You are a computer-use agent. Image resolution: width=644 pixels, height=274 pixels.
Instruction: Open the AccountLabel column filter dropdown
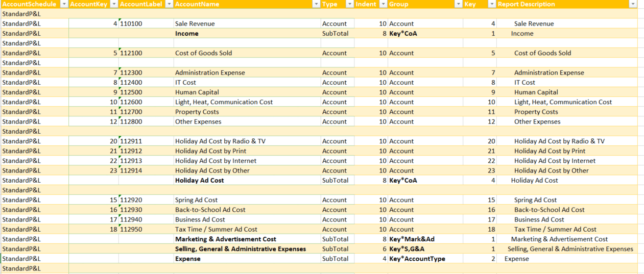click(x=169, y=4)
